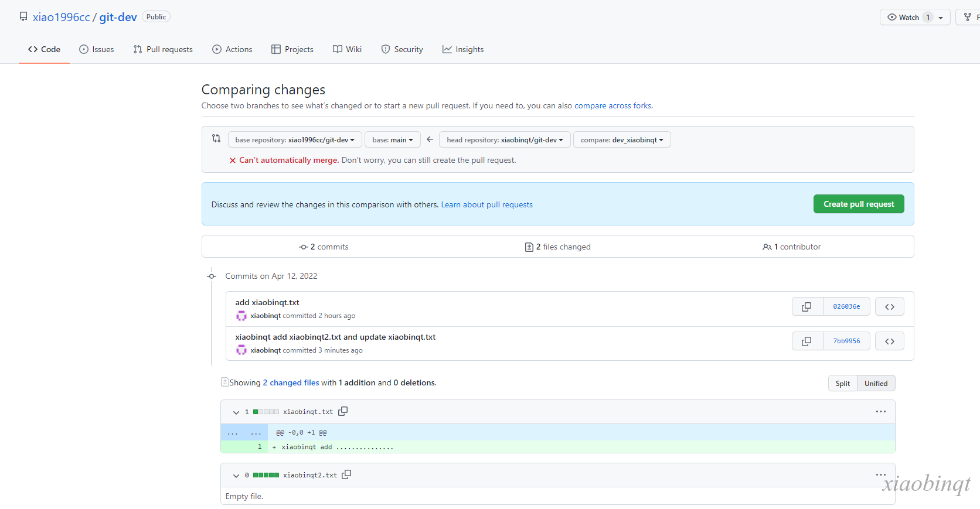Browse repository at commit 7bb9956
This screenshot has width=980, height=509.
[x=890, y=341]
